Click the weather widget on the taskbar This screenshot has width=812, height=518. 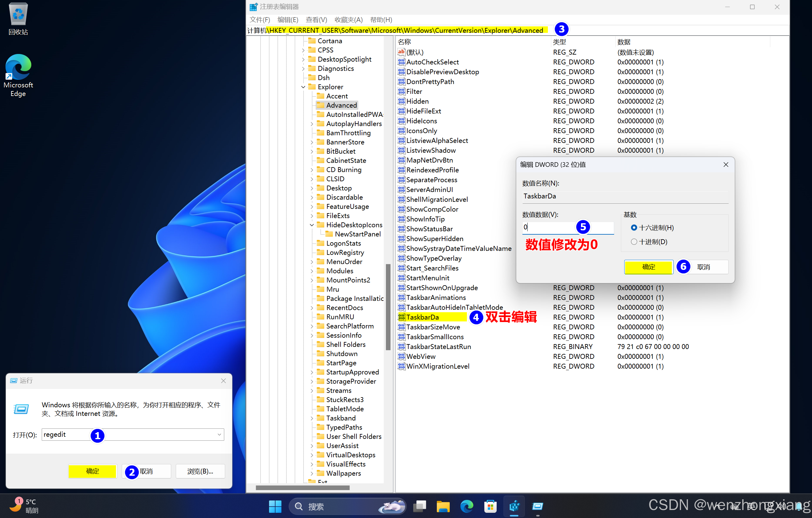[24, 506]
